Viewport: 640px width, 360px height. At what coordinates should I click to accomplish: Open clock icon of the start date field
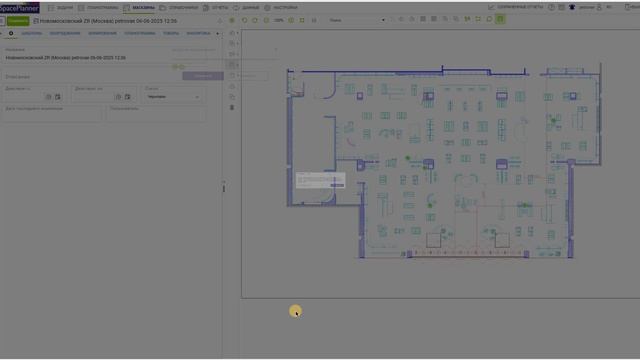coord(48,97)
